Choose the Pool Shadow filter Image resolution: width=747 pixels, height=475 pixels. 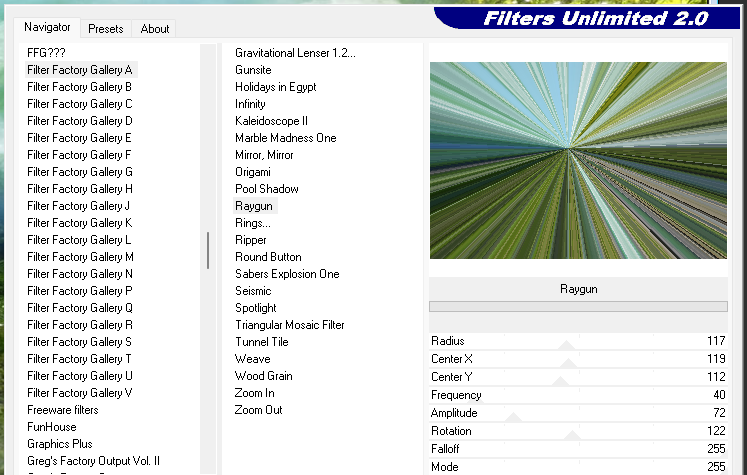(266, 189)
